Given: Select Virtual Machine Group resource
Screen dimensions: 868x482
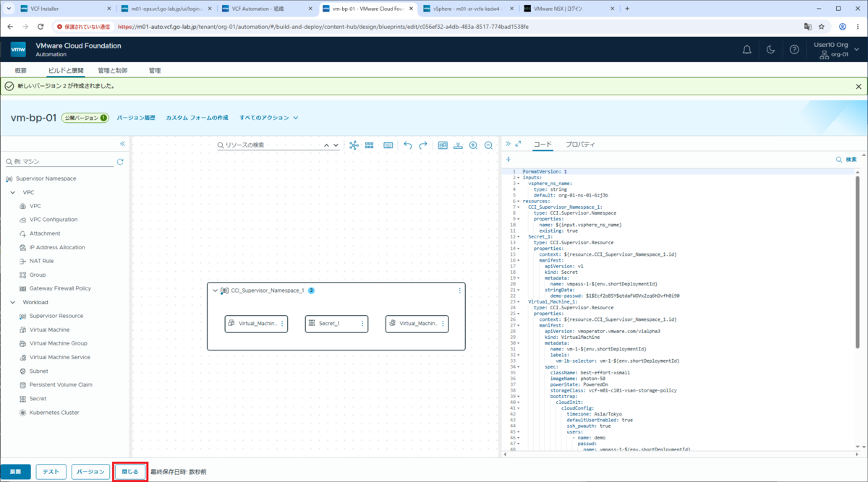Looking at the screenshot, I should (58, 343).
